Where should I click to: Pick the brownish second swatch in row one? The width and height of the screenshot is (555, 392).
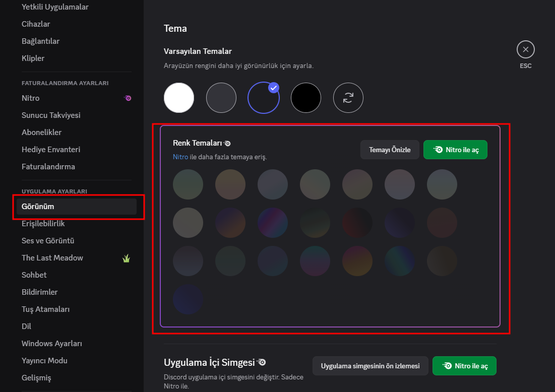click(x=230, y=184)
